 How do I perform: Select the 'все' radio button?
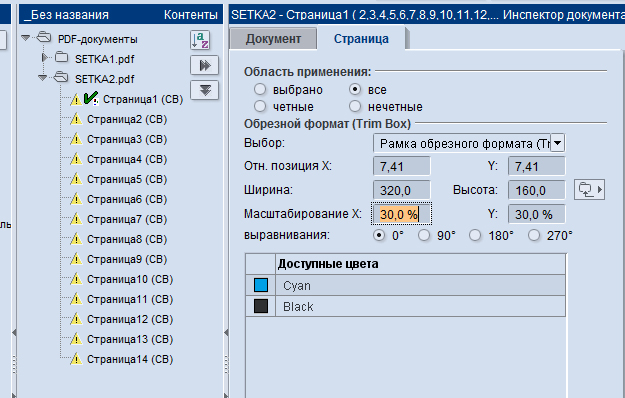click(x=355, y=89)
